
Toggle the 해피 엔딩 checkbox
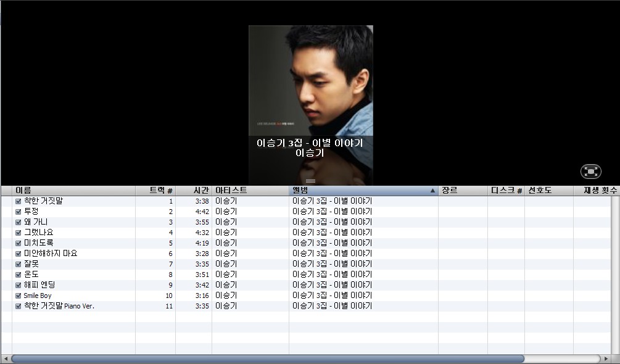click(x=18, y=285)
